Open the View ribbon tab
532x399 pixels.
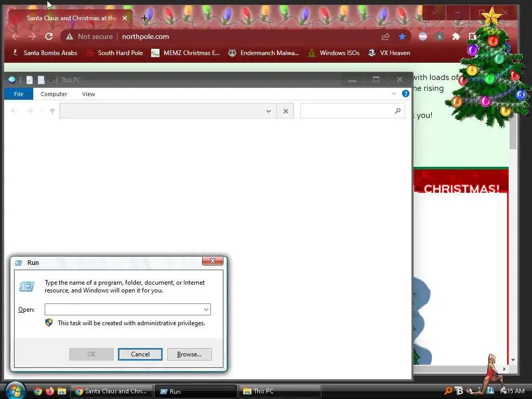click(x=88, y=94)
